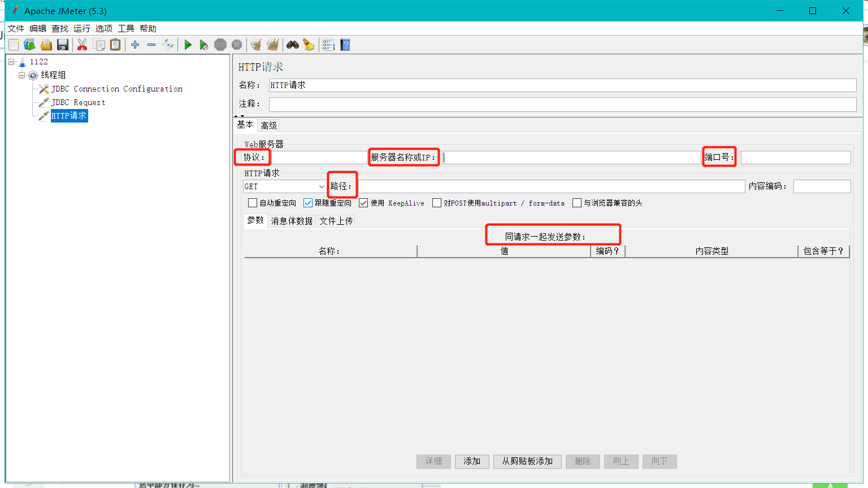The width and height of the screenshot is (868, 488).
Task: Click the 从剪贴板添加 button
Action: 527,461
